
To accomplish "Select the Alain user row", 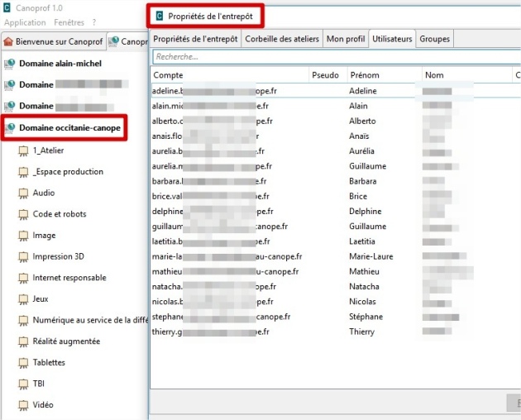I will [x=336, y=106].
